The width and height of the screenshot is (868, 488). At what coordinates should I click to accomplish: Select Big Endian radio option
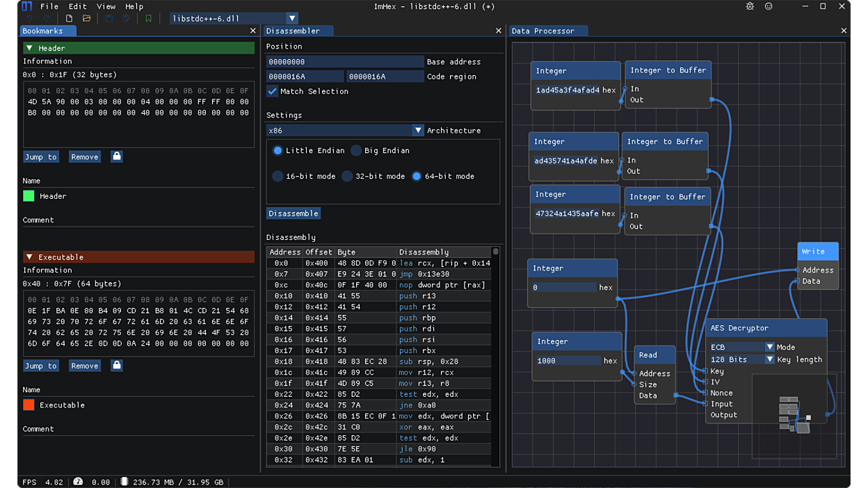click(x=356, y=150)
